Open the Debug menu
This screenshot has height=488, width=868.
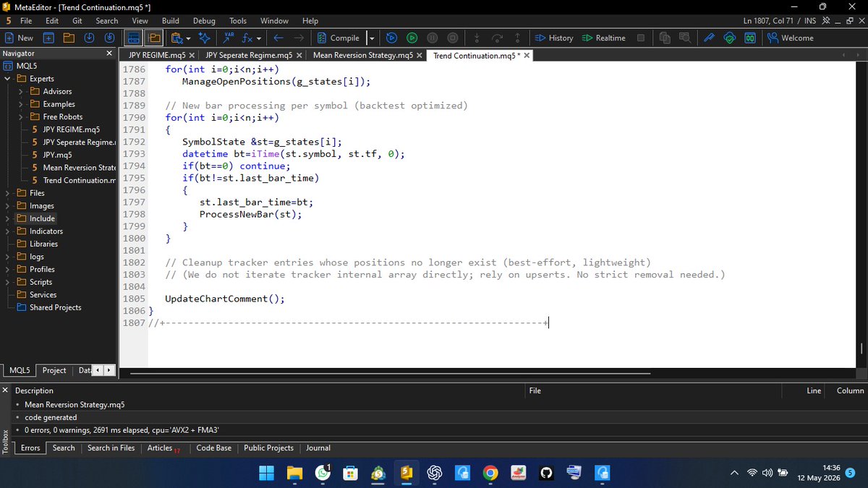click(x=204, y=21)
